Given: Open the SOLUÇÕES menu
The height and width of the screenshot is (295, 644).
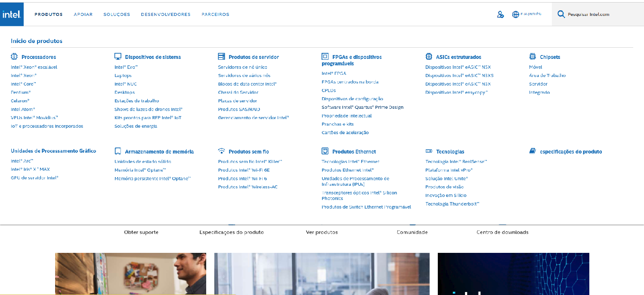Looking at the screenshot, I should [117, 14].
